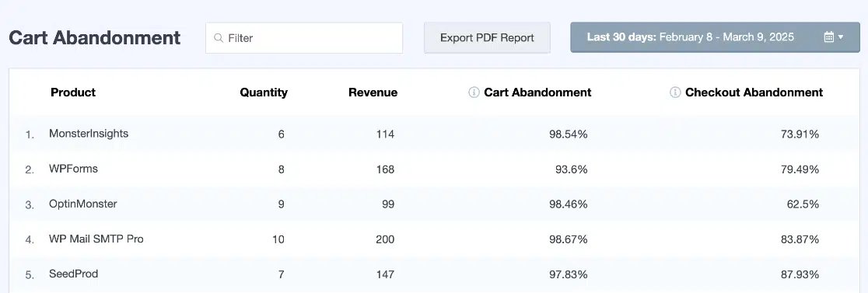Click checkout abandonment 73.91% for MonsterInsights
The width and height of the screenshot is (868, 293).
[x=800, y=134]
